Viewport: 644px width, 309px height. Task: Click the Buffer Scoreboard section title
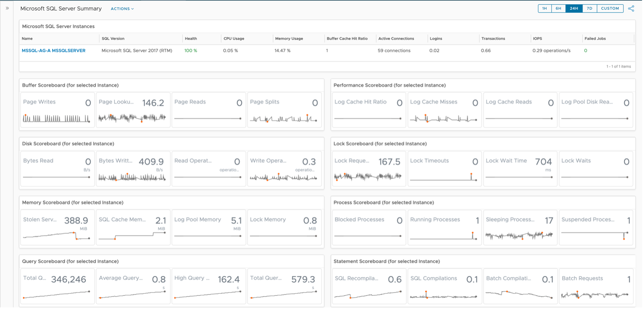click(70, 85)
